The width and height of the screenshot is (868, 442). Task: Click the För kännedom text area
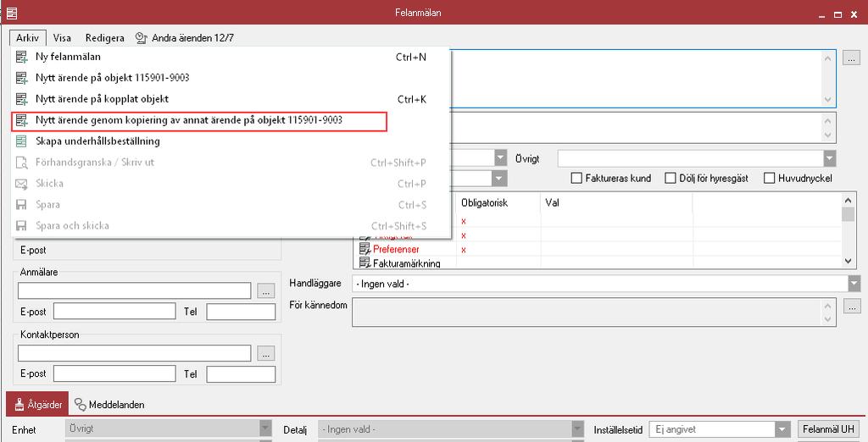(x=593, y=312)
